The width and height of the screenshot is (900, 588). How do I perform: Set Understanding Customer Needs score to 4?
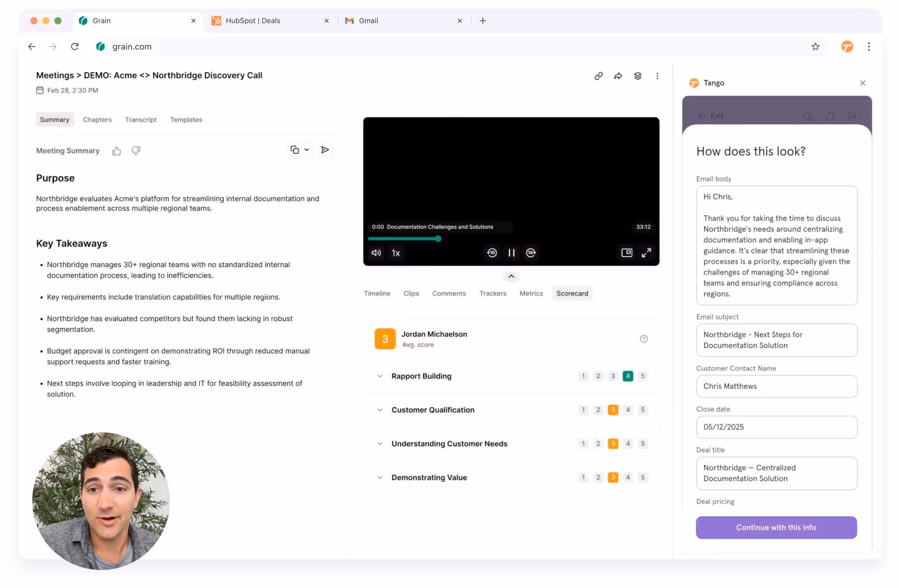(x=628, y=444)
